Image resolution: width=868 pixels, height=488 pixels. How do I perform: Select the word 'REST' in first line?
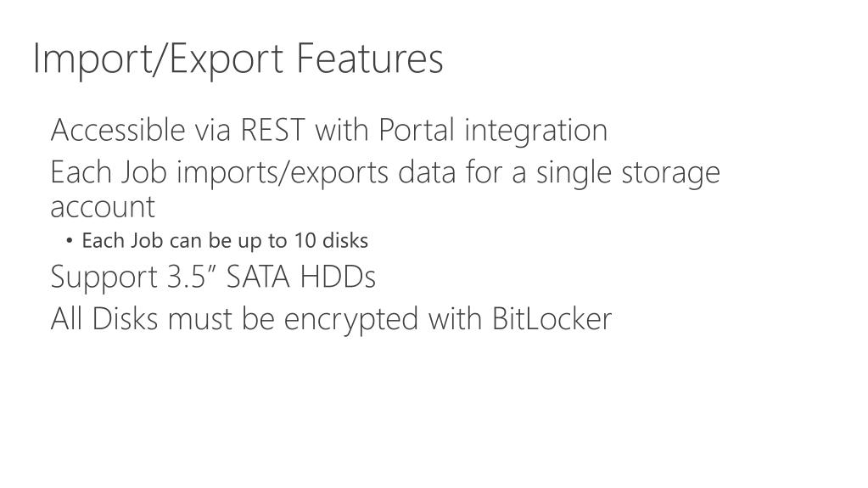(273, 130)
